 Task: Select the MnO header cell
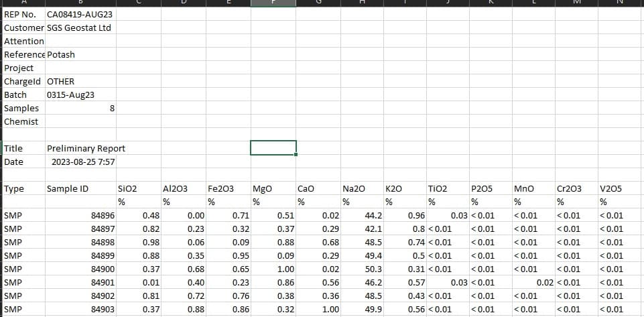click(x=533, y=188)
